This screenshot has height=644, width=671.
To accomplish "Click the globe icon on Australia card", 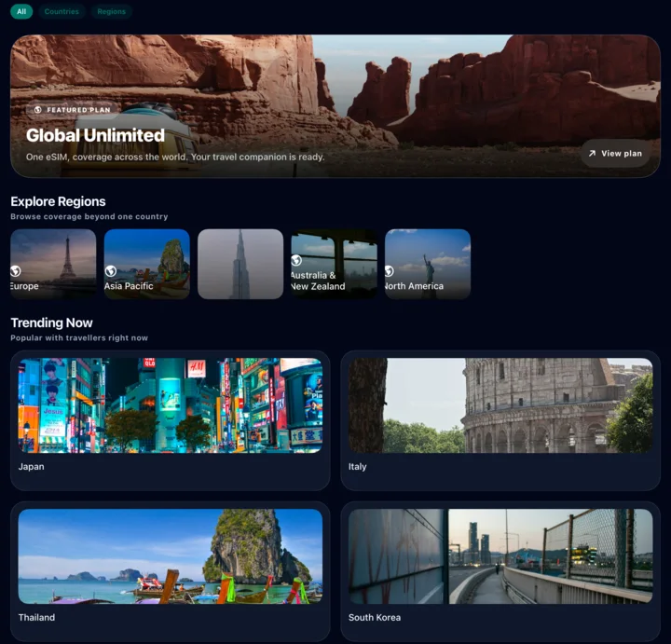I will [296, 260].
